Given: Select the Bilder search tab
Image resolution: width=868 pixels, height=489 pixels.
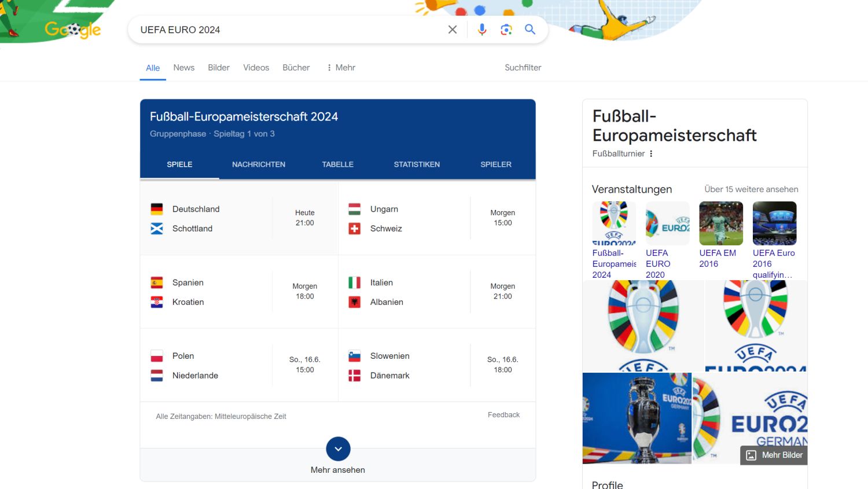Looking at the screenshot, I should 219,68.
